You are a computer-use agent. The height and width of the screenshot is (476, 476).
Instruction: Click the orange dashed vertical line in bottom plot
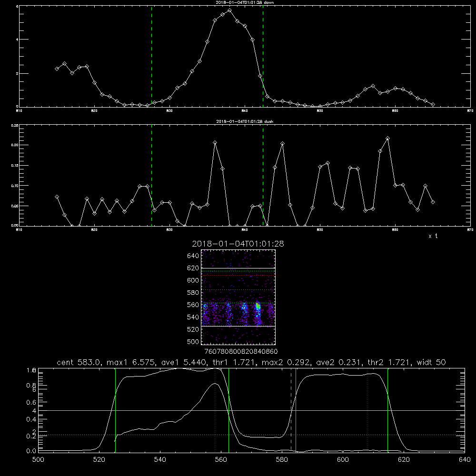coord(291,409)
